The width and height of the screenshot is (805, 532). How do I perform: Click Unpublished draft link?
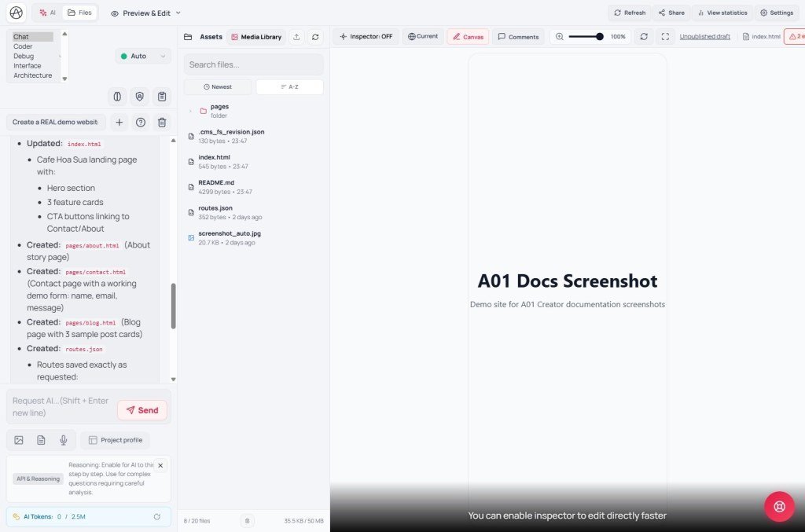coord(705,36)
